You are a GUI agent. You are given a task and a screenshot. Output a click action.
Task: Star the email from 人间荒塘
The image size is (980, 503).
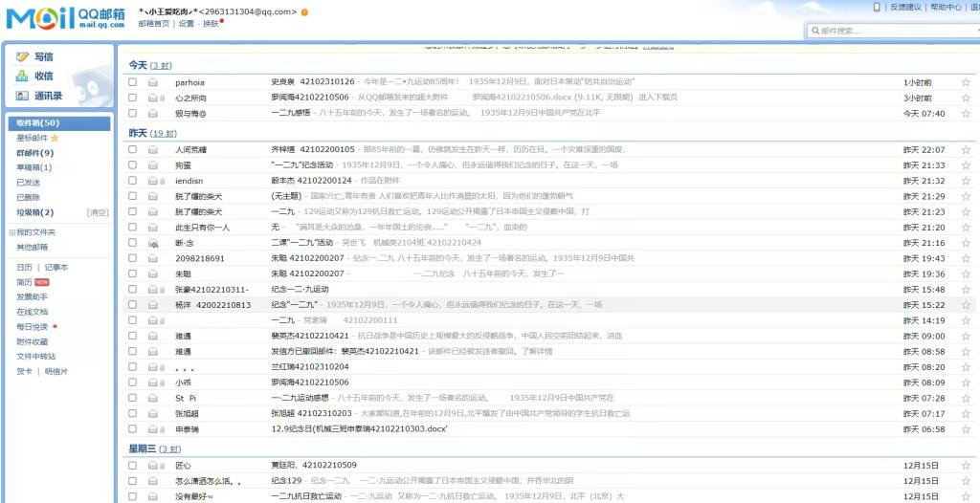click(x=966, y=150)
